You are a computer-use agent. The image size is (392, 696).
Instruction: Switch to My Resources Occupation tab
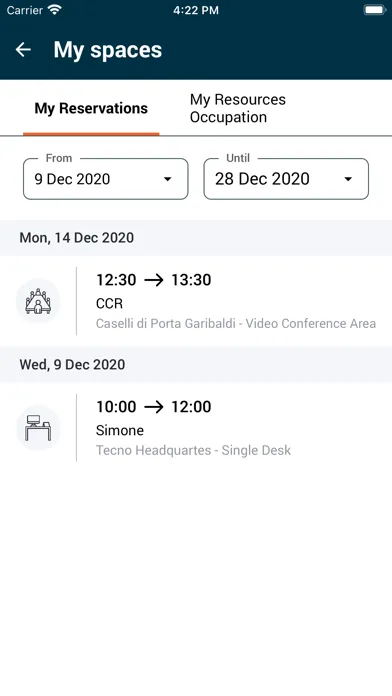(238, 108)
